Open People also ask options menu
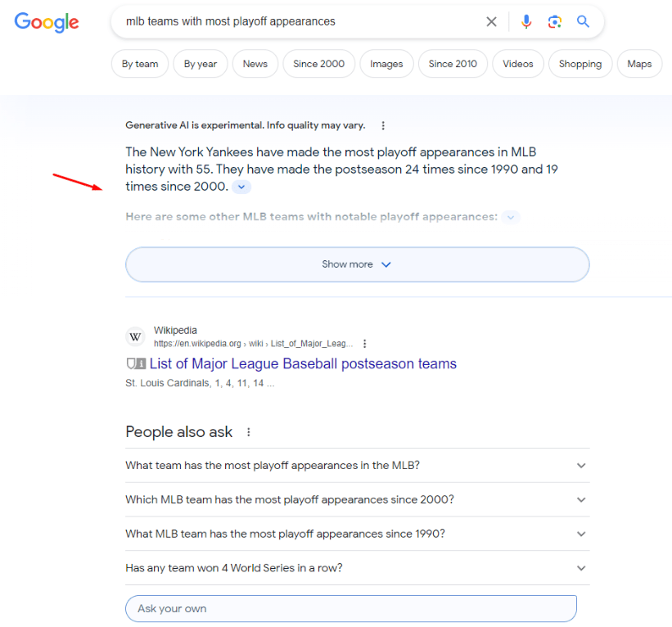The image size is (672, 627). tap(249, 432)
